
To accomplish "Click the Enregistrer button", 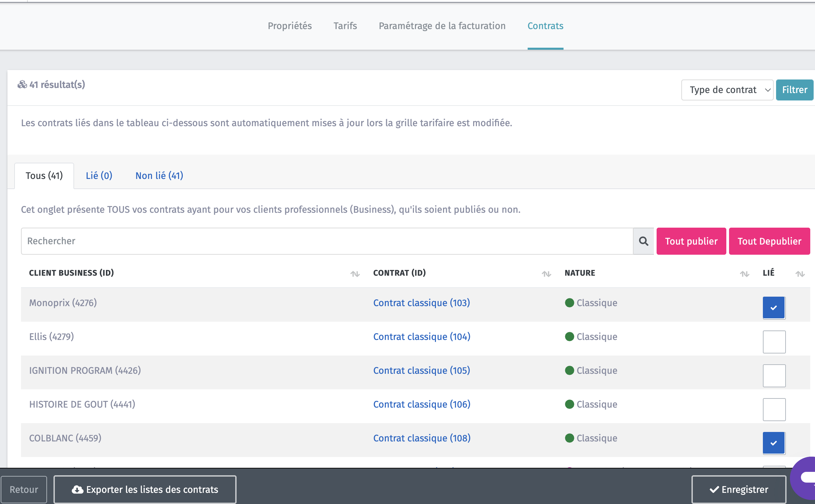I will click(739, 489).
